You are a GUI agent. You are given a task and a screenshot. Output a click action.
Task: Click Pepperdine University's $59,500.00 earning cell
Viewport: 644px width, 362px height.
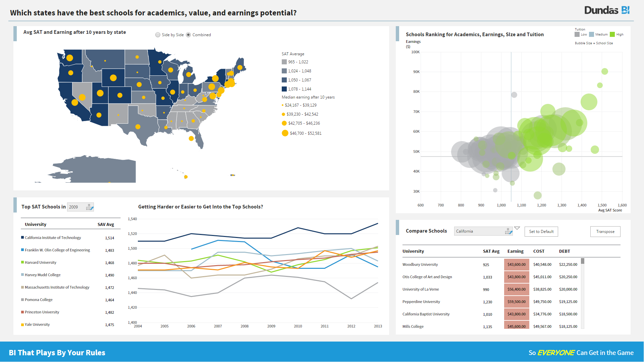[x=517, y=302]
